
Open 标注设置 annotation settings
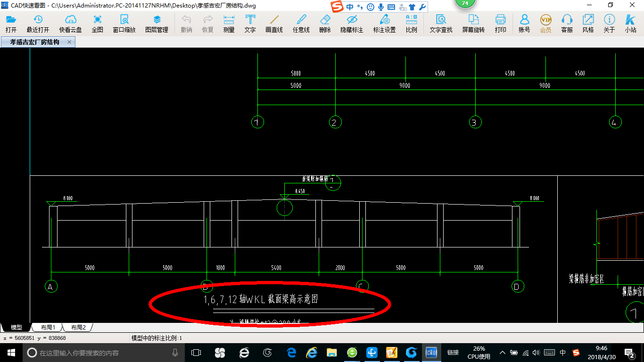[384, 24]
